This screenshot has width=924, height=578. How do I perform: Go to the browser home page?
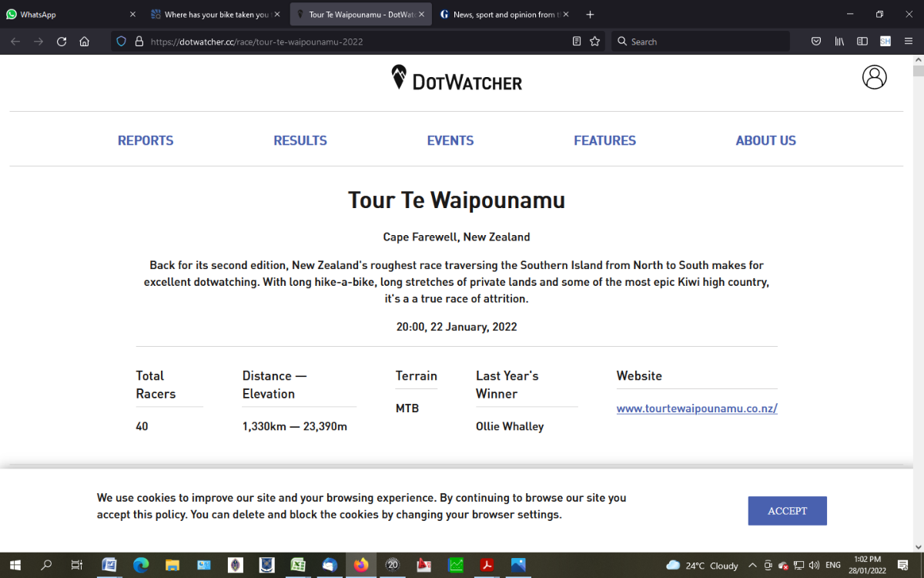click(x=85, y=42)
